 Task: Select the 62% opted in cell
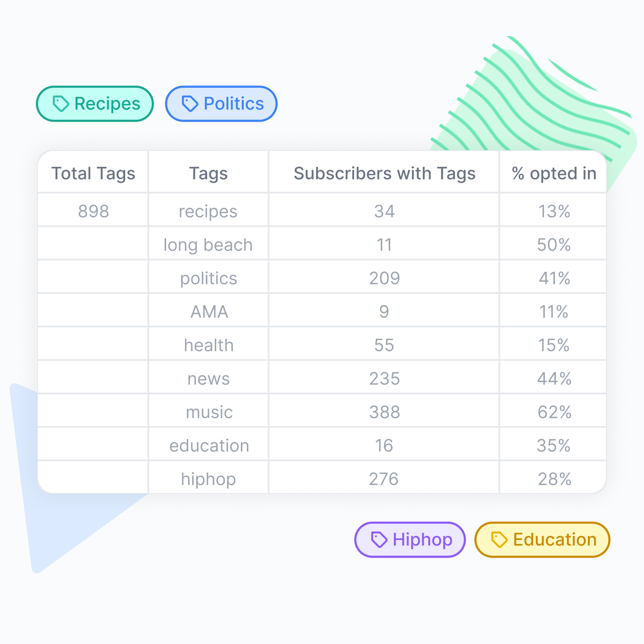point(554,412)
